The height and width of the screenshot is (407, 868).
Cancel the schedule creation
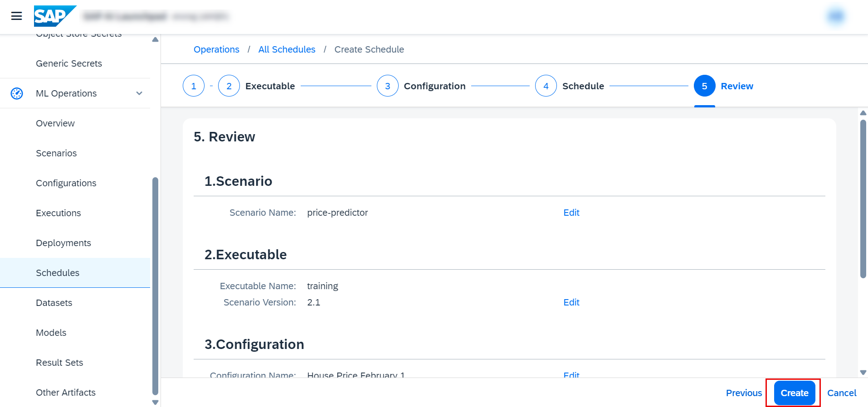tap(841, 393)
